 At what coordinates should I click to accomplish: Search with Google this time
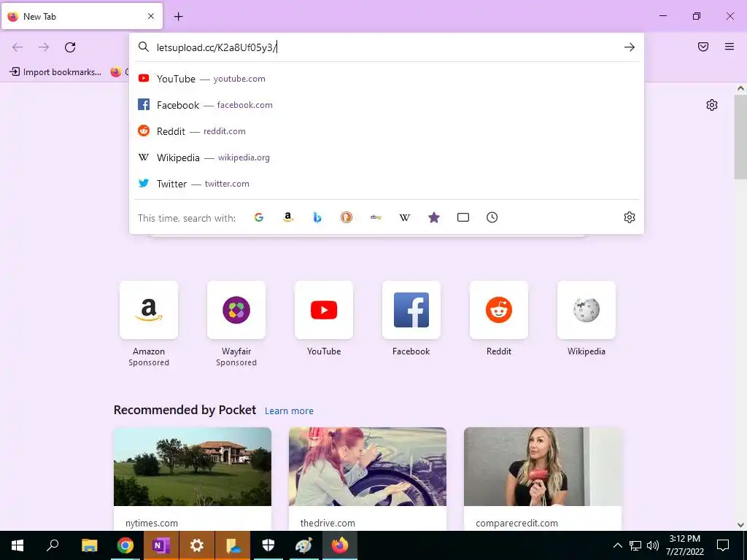coord(259,217)
